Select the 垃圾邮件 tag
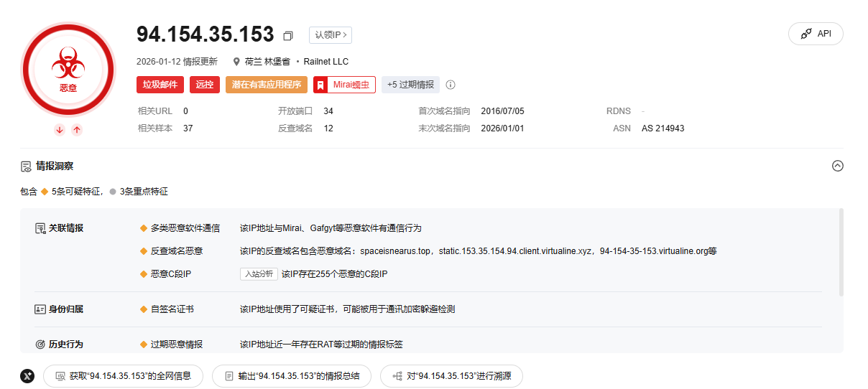The width and height of the screenshot is (868, 389). [160, 85]
